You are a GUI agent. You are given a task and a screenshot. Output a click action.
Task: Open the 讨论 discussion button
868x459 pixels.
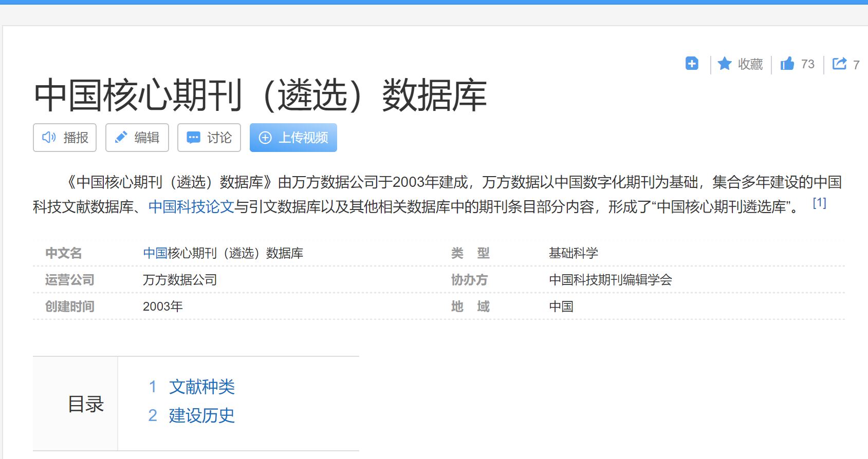tap(209, 138)
